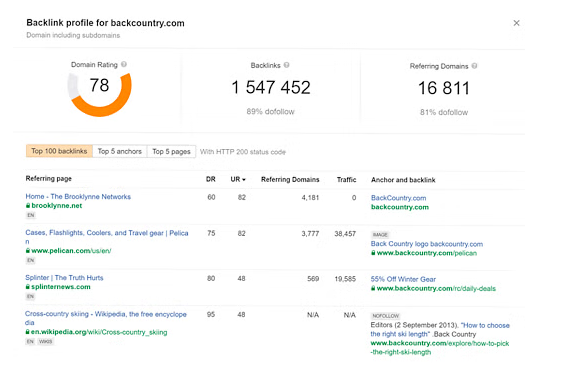Select the Top 100 backlinks tab

click(x=59, y=151)
